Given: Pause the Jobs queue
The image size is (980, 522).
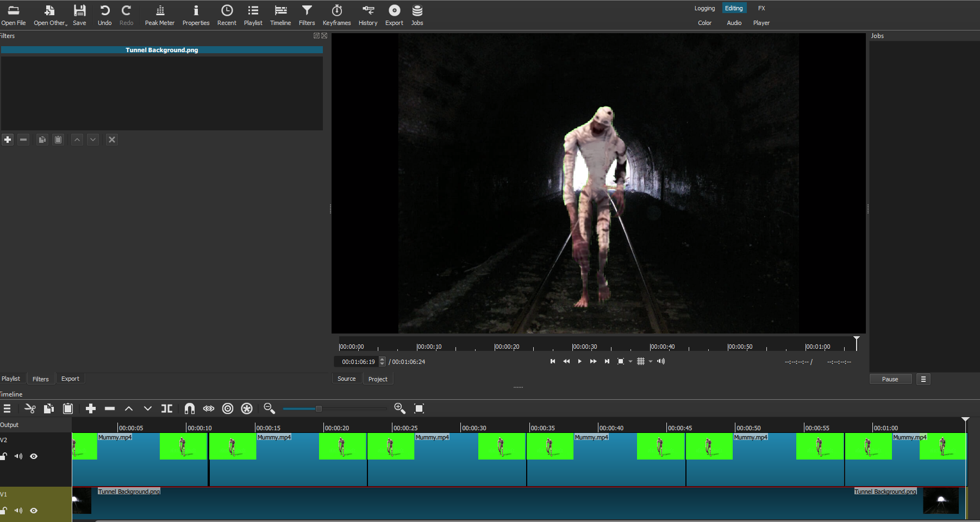Looking at the screenshot, I should [890, 379].
